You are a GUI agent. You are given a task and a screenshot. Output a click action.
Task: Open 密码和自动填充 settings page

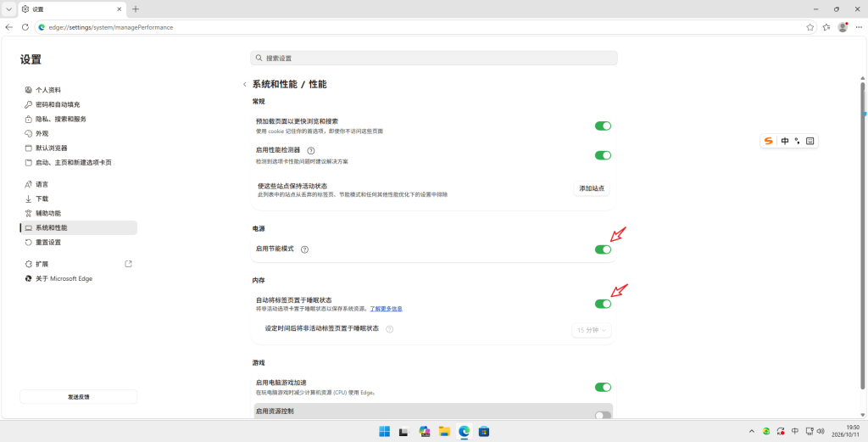tap(78, 104)
